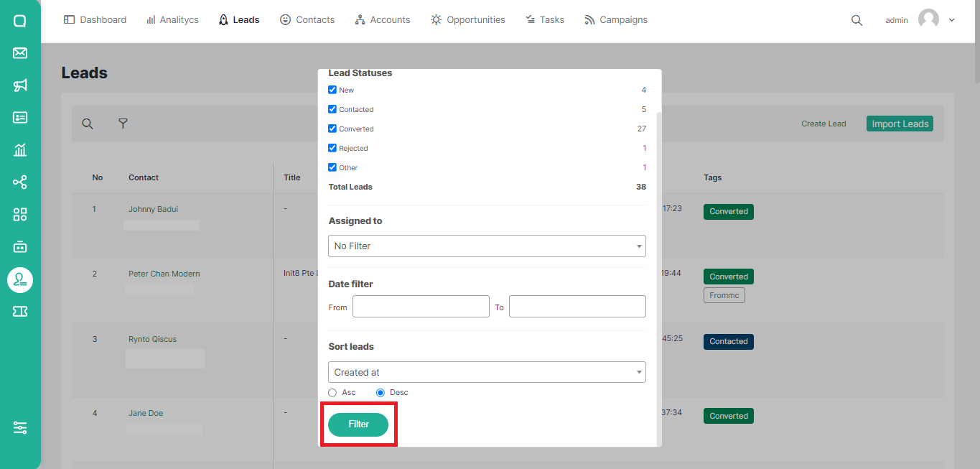Expand the Sort leads Created at dropdown

[x=487, y=372]
